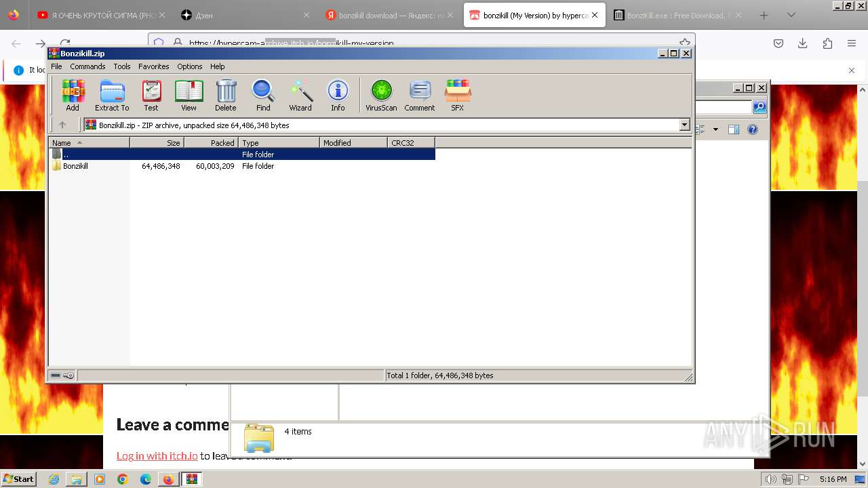868x488 pixels.
Task: Open Internet Explorer from the taskbar
Action: tap(54, 479)
